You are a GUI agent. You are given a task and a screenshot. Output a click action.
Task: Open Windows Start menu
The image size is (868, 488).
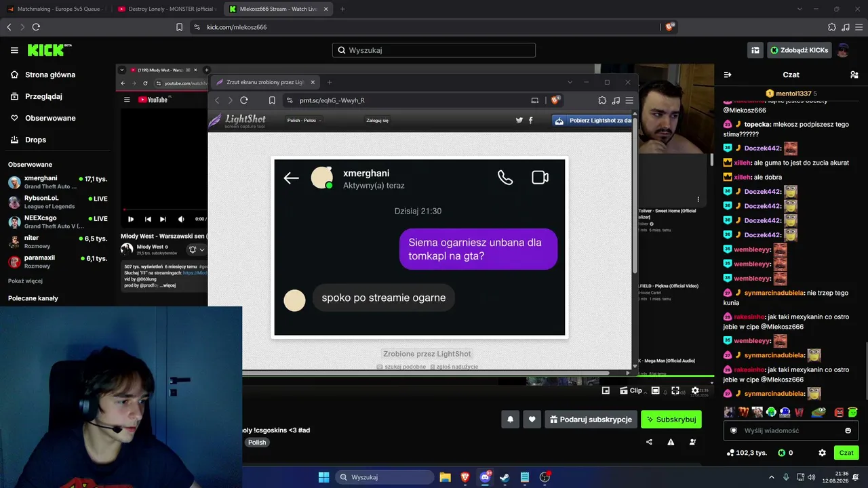click(323, 477)
